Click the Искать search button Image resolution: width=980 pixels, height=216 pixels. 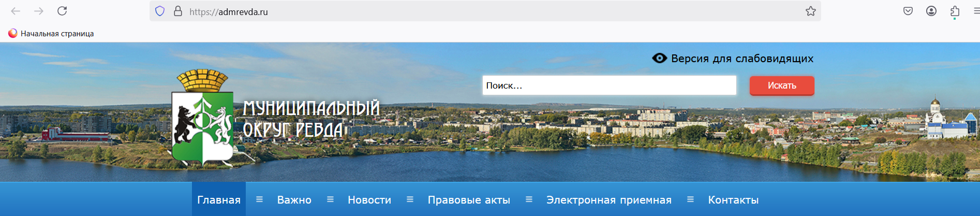click(781, 85)
